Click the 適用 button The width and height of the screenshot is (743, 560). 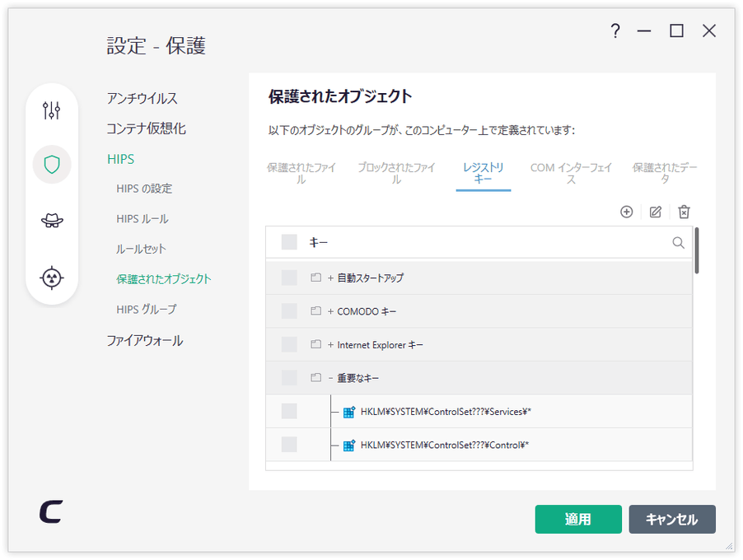coord(578,520)
